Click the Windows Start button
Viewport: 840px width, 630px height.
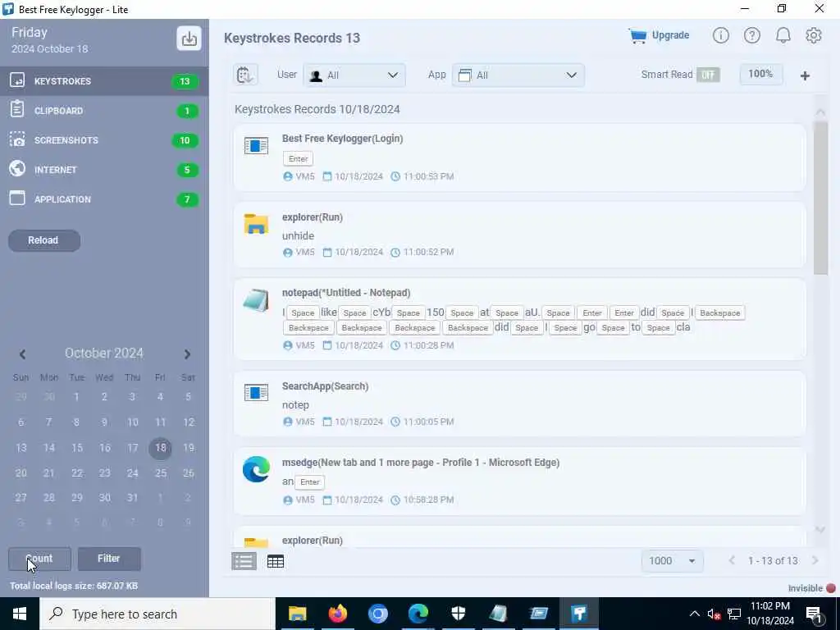[x=20, y=614]
